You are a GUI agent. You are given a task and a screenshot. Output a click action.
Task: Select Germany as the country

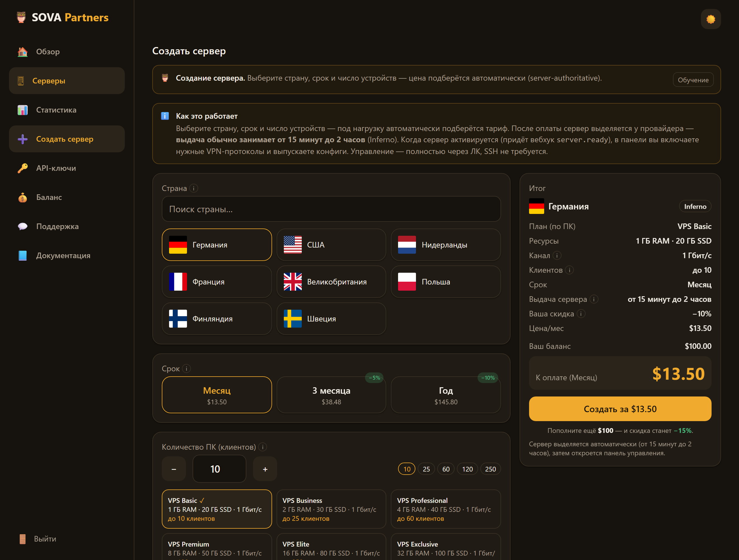click(216, 245)
